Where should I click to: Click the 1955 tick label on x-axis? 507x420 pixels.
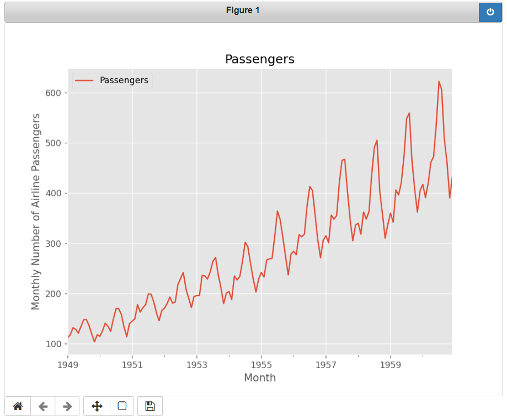[x=261, y=364]
